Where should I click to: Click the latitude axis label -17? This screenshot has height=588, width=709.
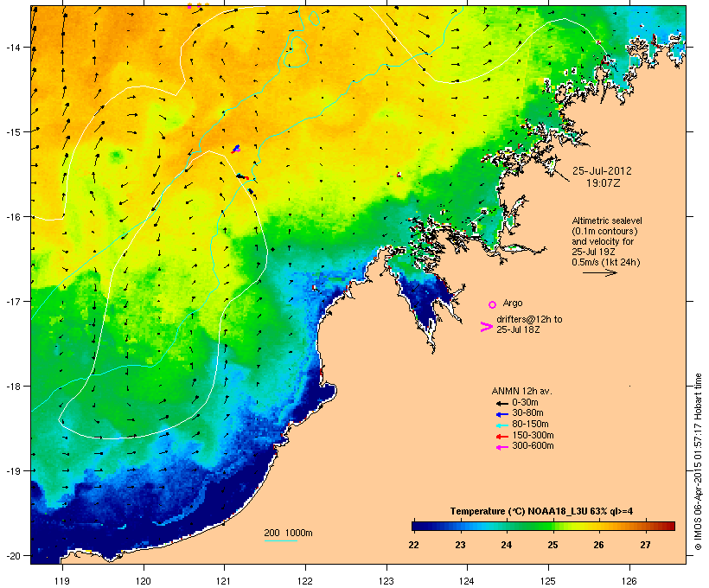(13, 301)
